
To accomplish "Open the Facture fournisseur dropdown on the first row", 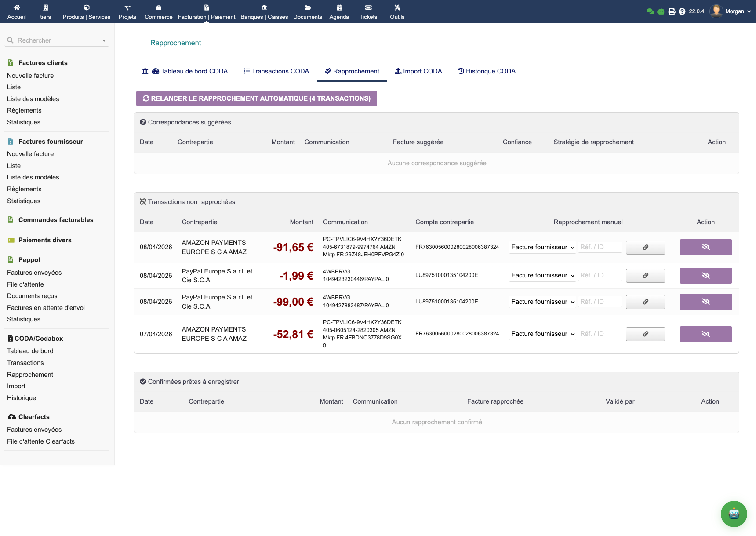I will (542, 247).
